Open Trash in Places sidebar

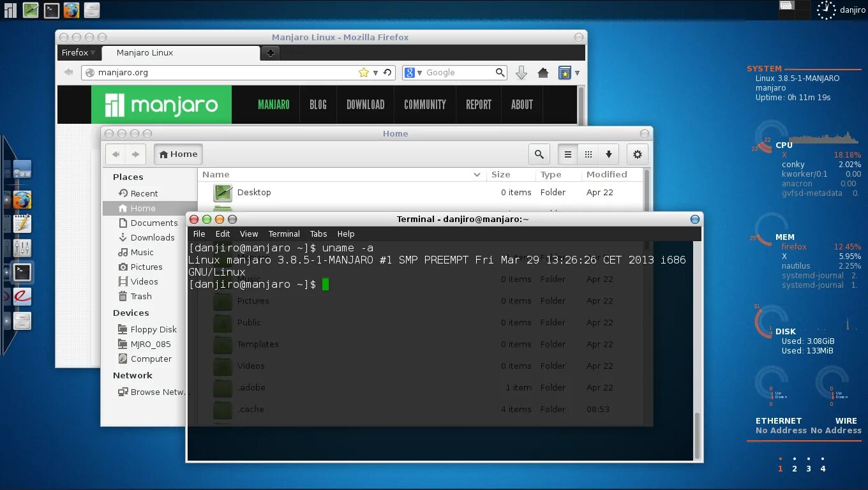(x=149, y=296)
